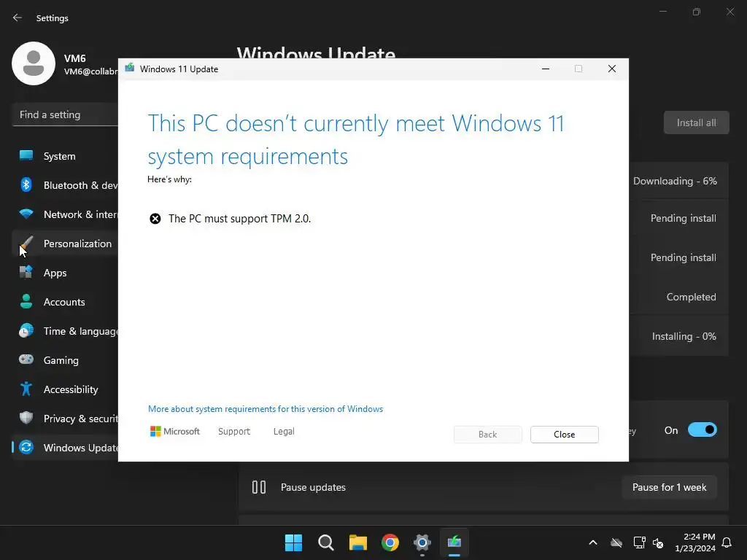Click the Gaming controller icon
Viewport: 747px width, 560px height.
(26, 359)
